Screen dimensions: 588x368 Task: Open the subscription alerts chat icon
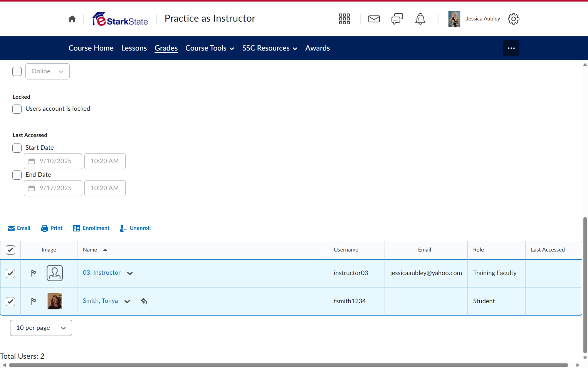pos(397,19)
